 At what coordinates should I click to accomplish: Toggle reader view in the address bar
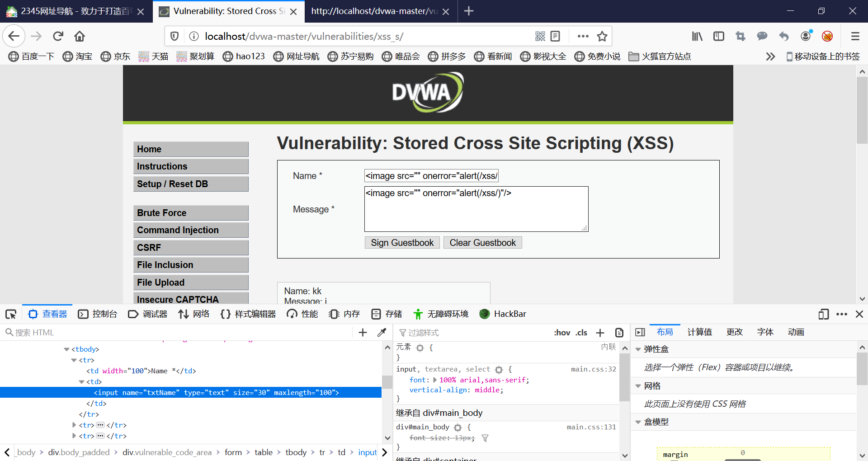pyautogui.click(x=556, y=36)
